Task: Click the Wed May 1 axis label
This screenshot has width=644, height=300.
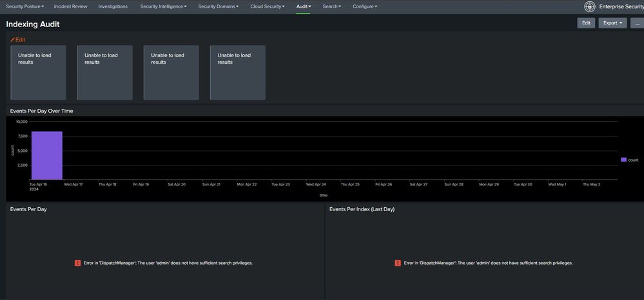Action: pyautogui.click(x=557, y=185)
